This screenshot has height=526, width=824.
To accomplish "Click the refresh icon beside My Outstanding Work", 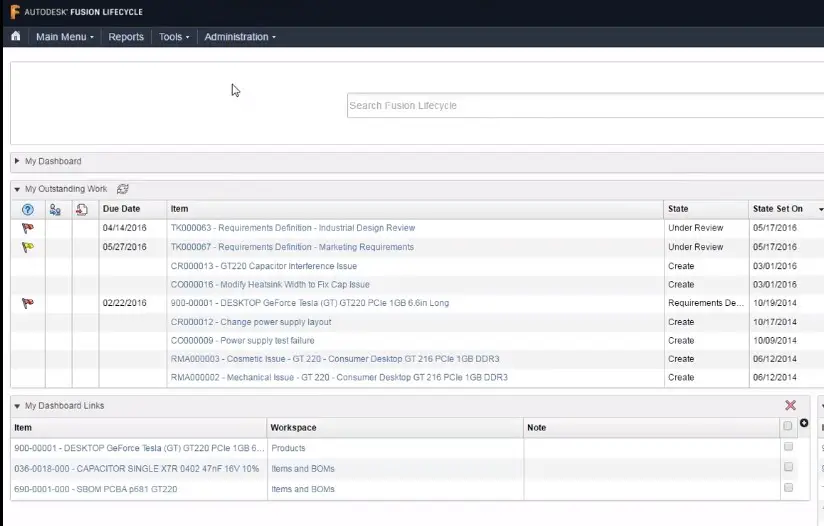I will 122,189.
